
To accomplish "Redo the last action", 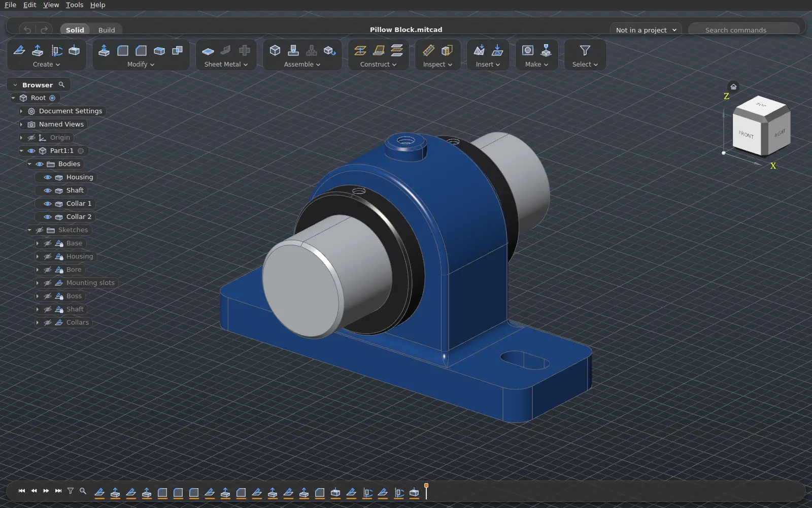I will (x=44, y=30).
